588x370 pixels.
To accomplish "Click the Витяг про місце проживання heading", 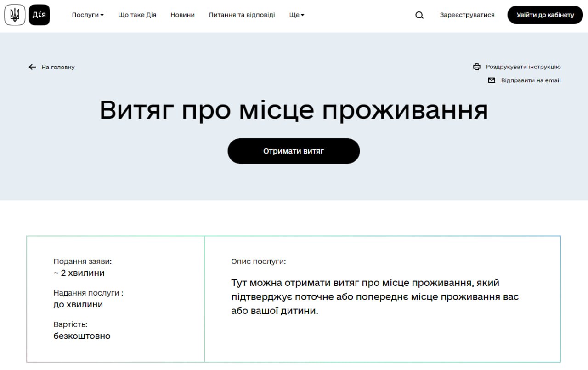I will pyautogui.click(x=294, y=110).
